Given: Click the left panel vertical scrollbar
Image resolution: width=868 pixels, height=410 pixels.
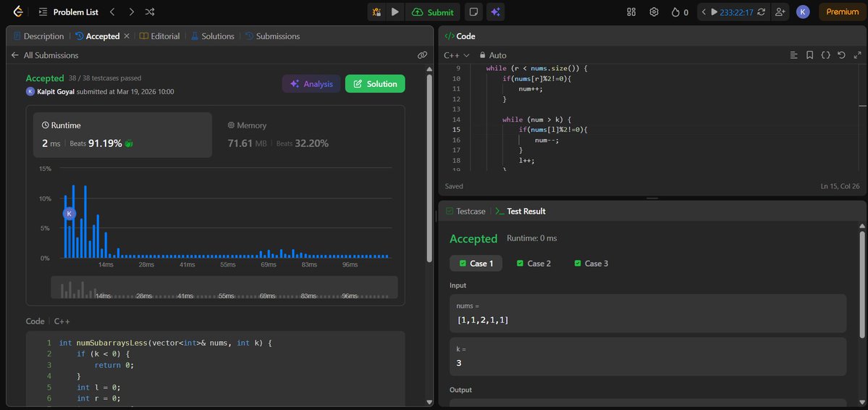Looking at the screenshot, I should click(x=429, y=168).
